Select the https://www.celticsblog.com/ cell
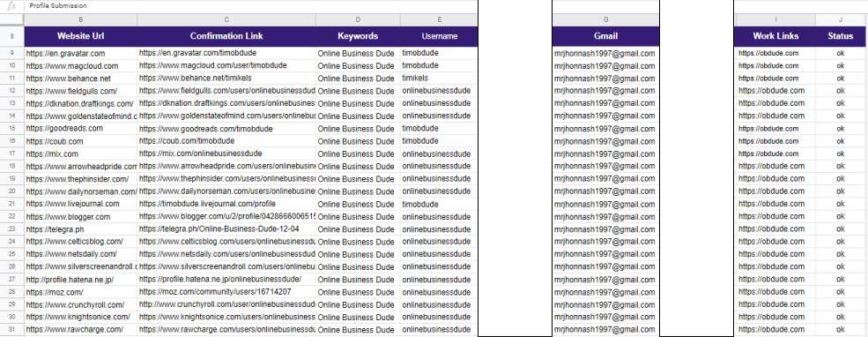Image resolution: width=868 pixels, height=337 pixels. pyautogui.click(x=81, y=242)
